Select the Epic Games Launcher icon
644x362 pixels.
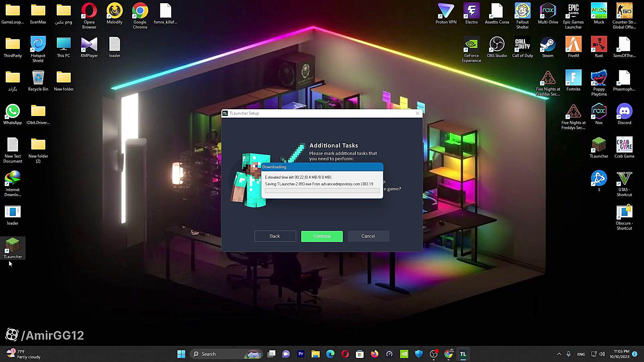(573, 16)
